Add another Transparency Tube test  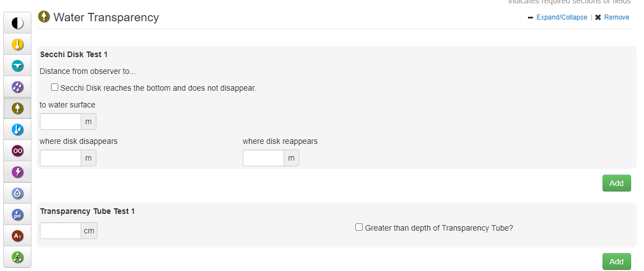616,261
